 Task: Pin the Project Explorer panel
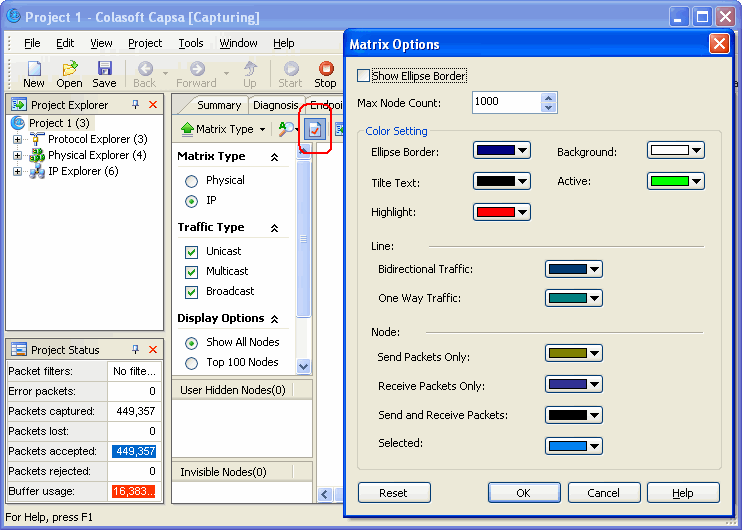135,105
